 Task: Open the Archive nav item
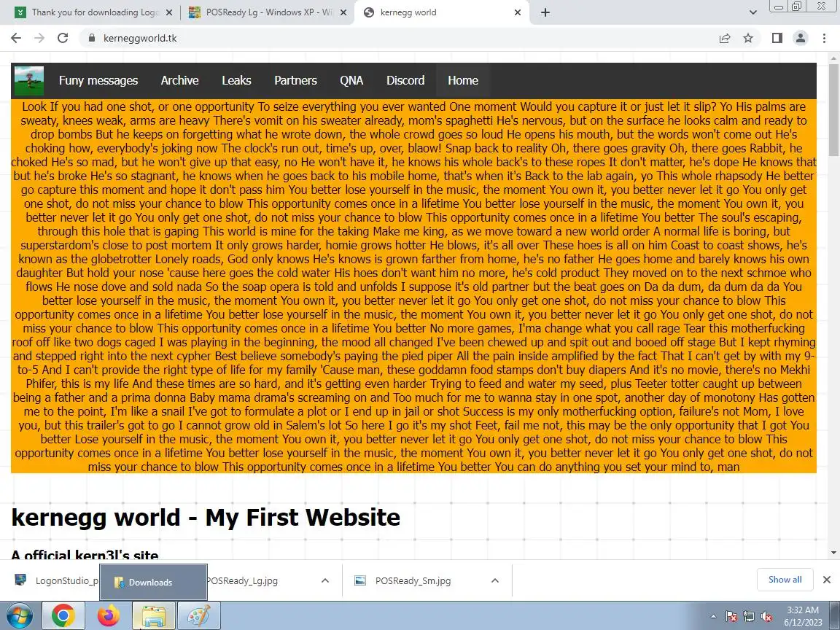[x=179, y=80]
